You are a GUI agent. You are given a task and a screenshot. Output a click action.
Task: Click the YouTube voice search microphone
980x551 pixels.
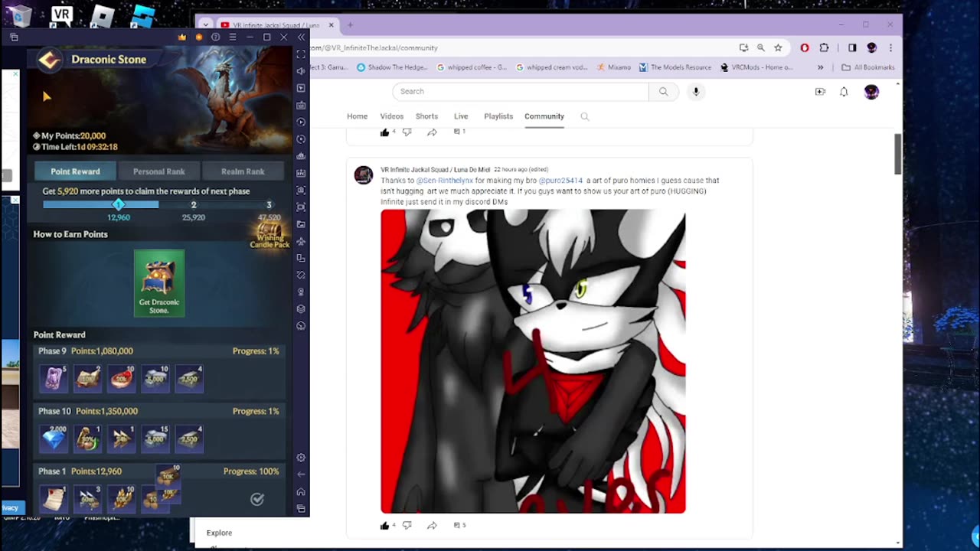point(696,92)
